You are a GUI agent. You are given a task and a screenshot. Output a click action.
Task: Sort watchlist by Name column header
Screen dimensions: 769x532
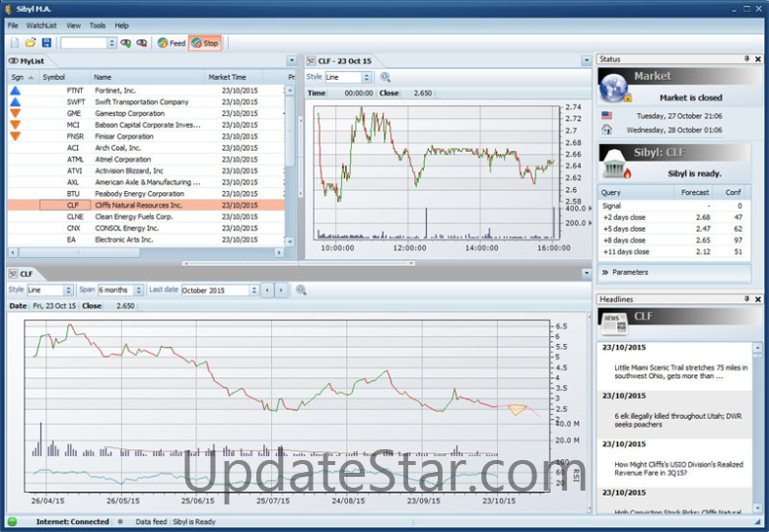coord(148,77)
